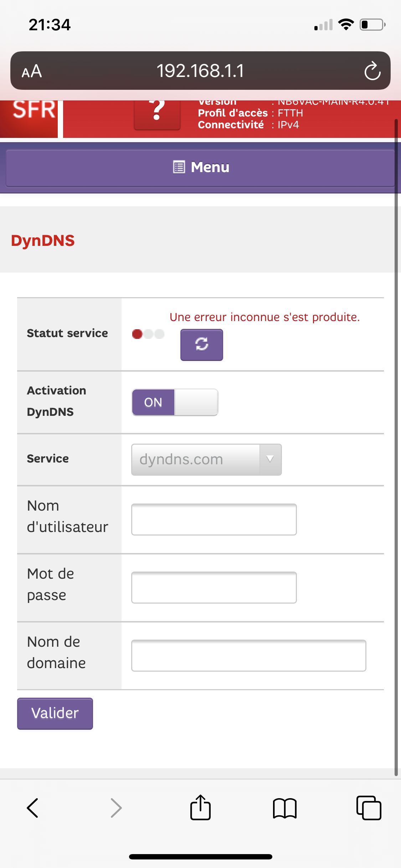Tap the DynDNS page heading

coord(43,241)
